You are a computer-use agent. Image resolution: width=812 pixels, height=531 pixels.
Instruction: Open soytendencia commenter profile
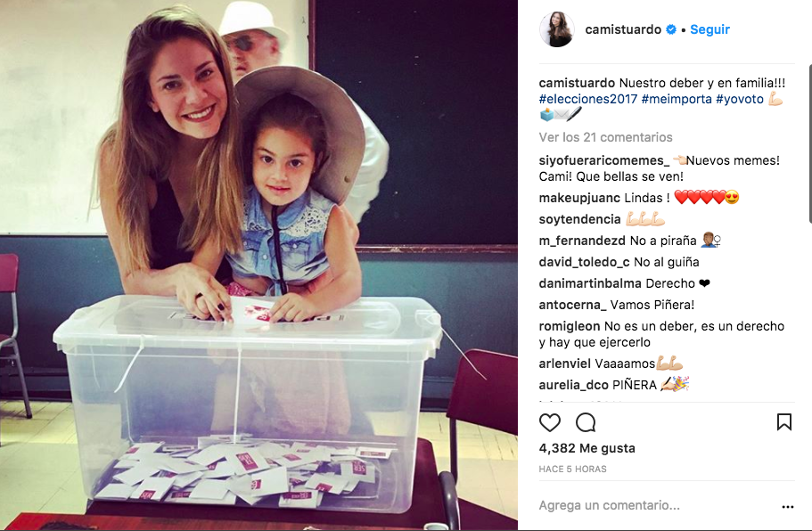[x=579, y=219]
